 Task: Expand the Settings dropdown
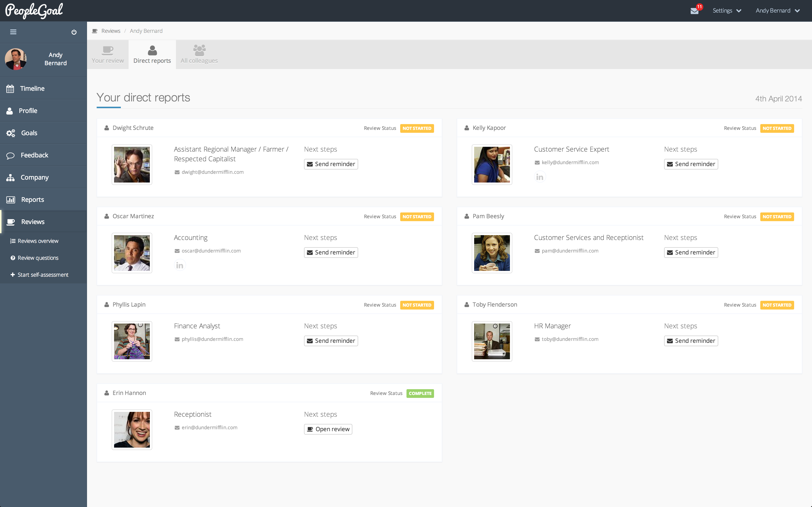coord(726,11)
